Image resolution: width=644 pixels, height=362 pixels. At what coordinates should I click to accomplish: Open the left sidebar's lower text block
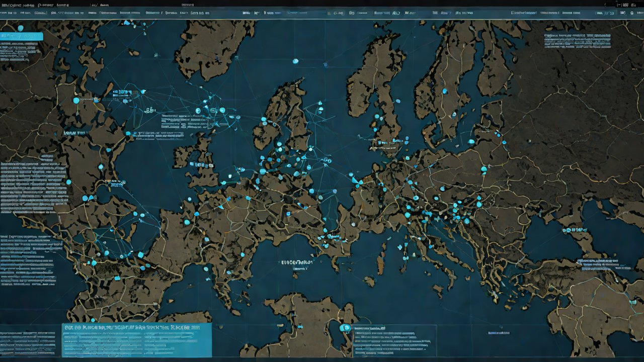(30, 259)
